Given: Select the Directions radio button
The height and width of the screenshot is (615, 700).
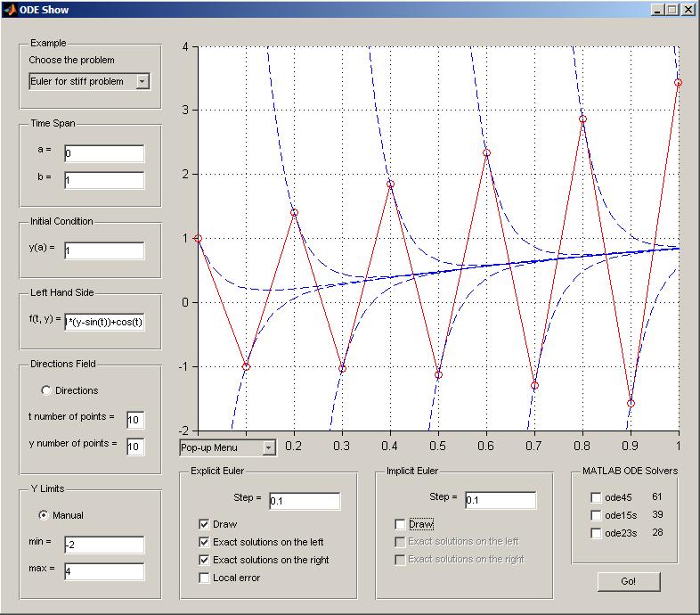Looking at the screenshot, I should coord(46,390).
